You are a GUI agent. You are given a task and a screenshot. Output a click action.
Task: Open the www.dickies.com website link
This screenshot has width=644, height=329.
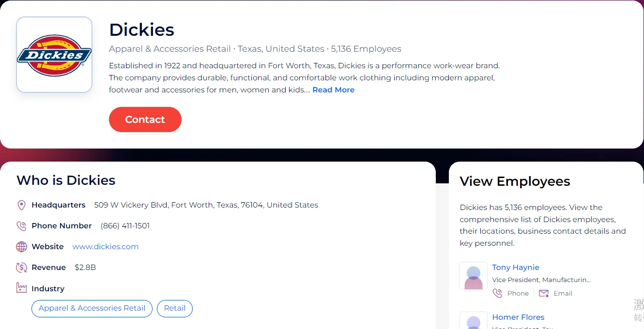point(106,247)
